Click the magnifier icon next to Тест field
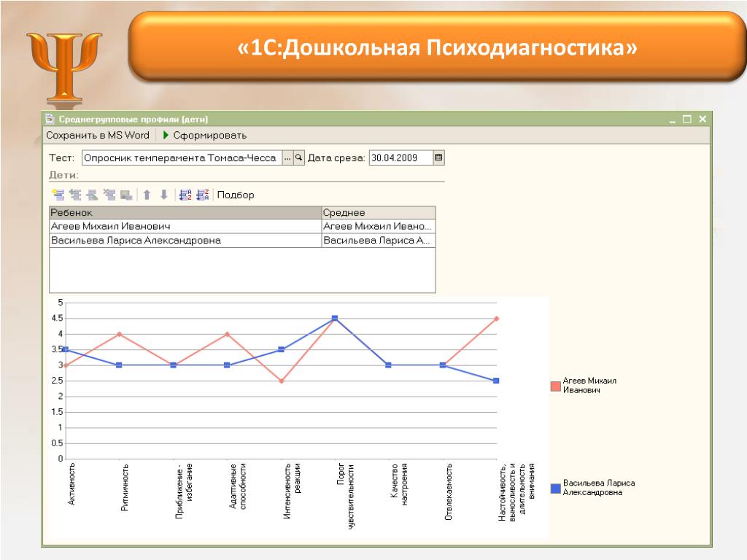747x560 pixels. click(298, 157)
